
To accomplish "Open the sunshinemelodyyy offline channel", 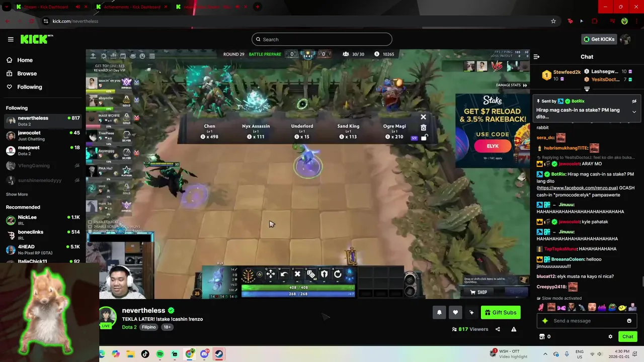I will point(42,180).
